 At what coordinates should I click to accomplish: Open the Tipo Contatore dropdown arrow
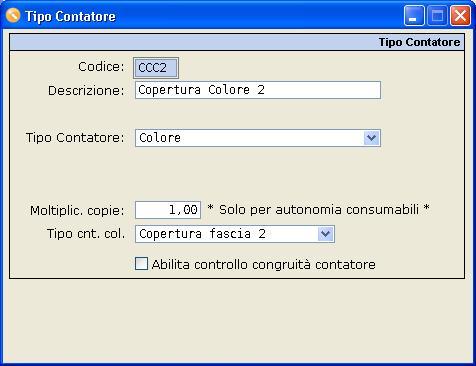[371, 138]
